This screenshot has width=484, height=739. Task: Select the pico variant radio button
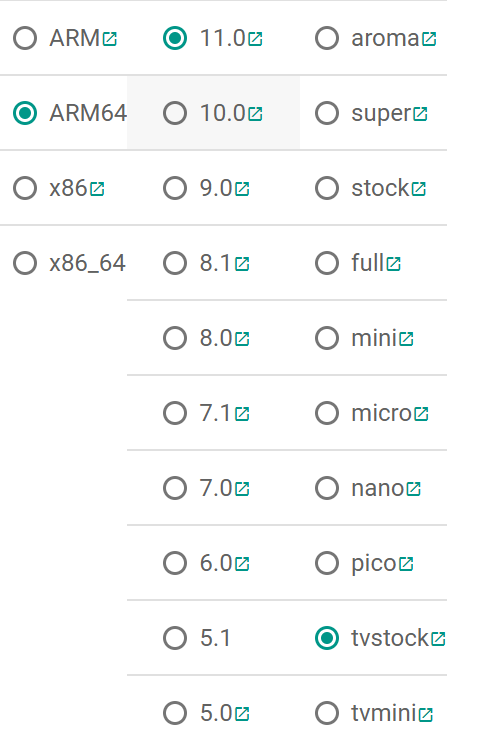point(327,563)
